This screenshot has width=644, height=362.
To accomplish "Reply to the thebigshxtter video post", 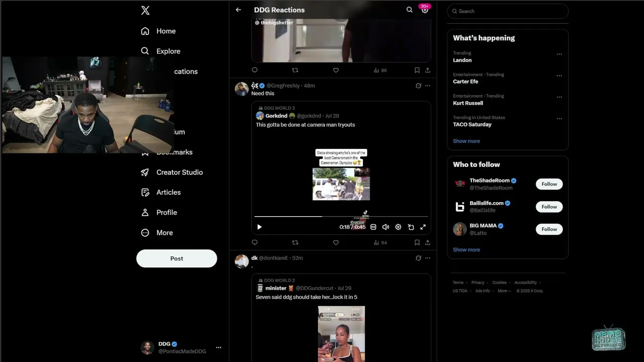I will (255, 70).
